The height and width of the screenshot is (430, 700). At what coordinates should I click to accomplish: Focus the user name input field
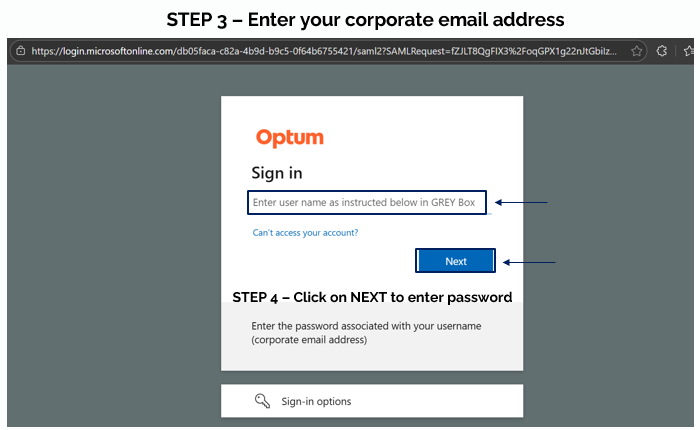tap(367, 203)
